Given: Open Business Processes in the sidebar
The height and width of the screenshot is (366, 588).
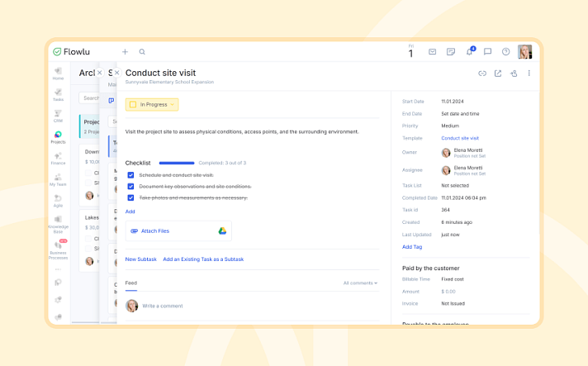Looking at the screenshot, I should [x=58, y=250].
